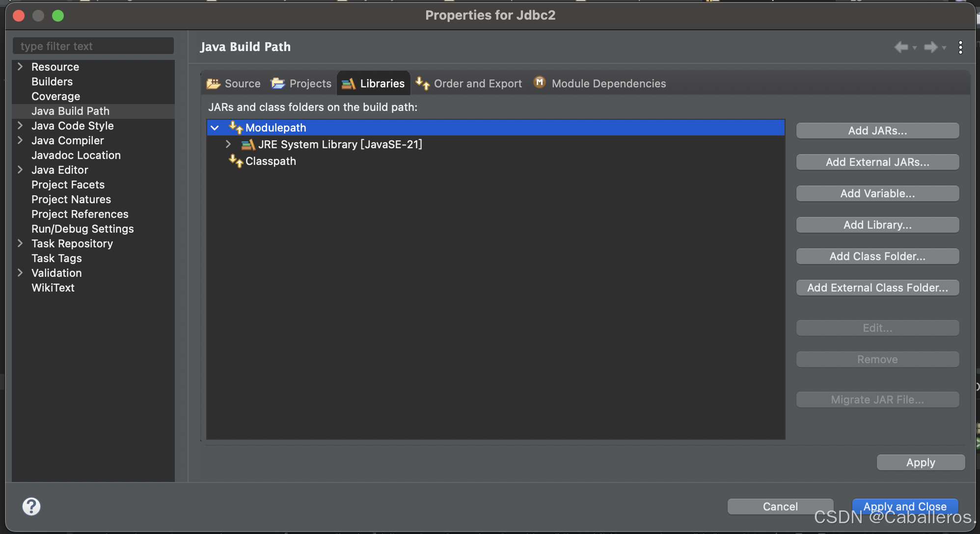
Task: Click the Add External JARs button
Action: 877,161
